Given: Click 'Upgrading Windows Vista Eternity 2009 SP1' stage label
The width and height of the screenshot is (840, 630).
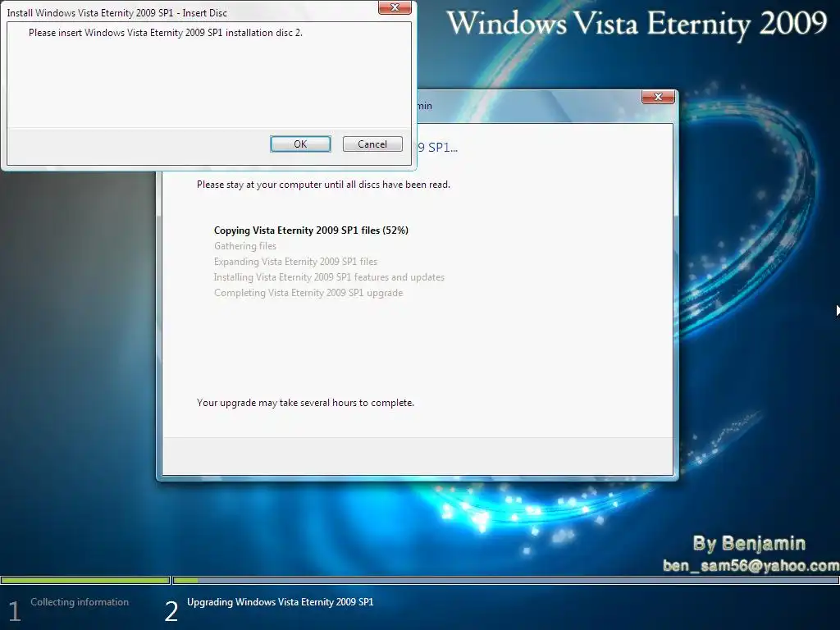Looking at the screenshot, I should [281, 602].
